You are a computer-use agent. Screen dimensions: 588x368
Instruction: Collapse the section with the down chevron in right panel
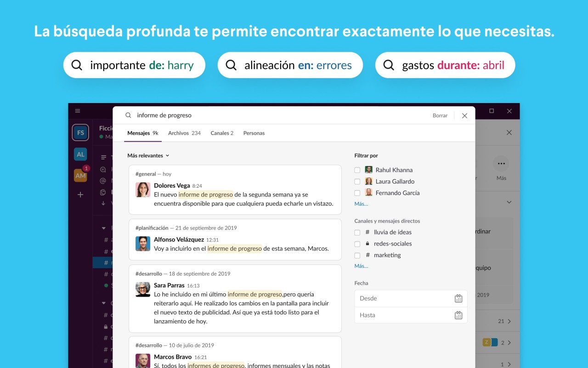[509, 202]
